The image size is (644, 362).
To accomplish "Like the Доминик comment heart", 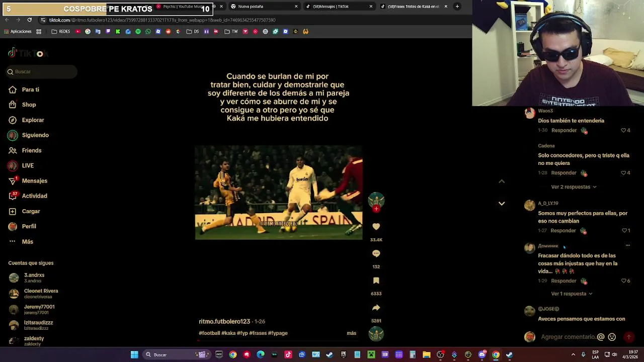I will click(x=624, y=281).
